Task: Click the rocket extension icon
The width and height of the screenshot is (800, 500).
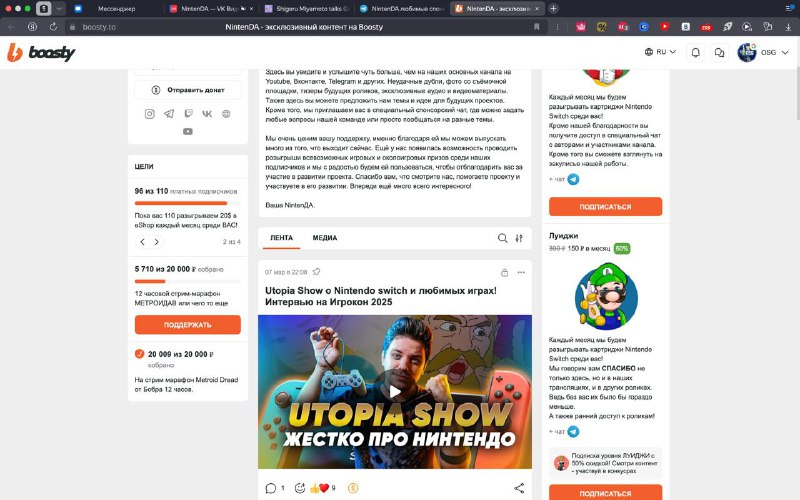Action: tap(727, 27)
